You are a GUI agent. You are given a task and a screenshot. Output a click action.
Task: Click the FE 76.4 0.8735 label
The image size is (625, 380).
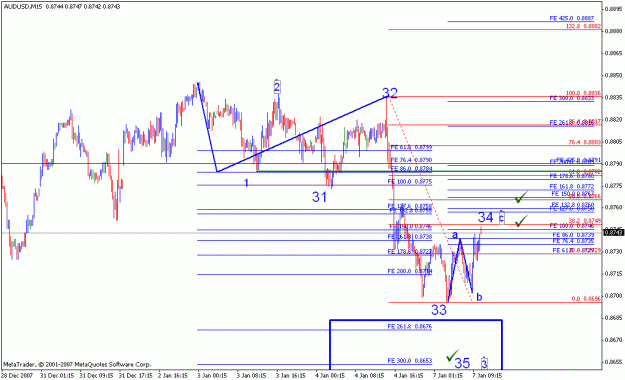[x=573, y=241]
